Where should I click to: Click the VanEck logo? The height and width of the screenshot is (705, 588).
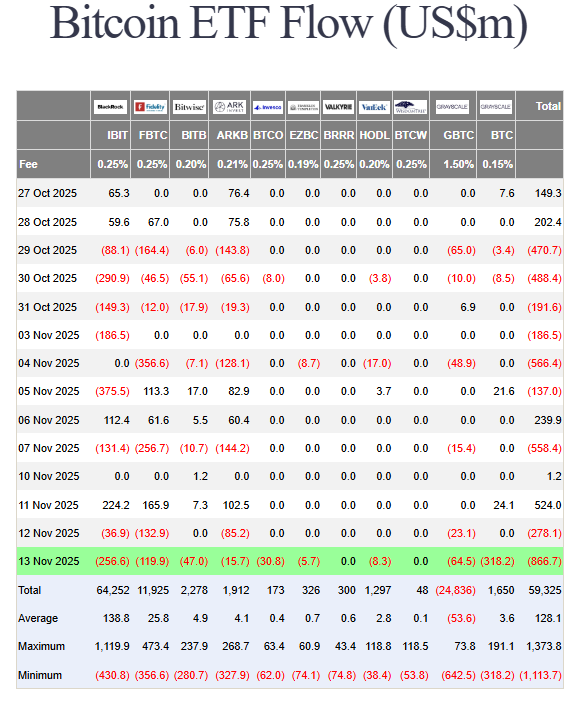374,107
